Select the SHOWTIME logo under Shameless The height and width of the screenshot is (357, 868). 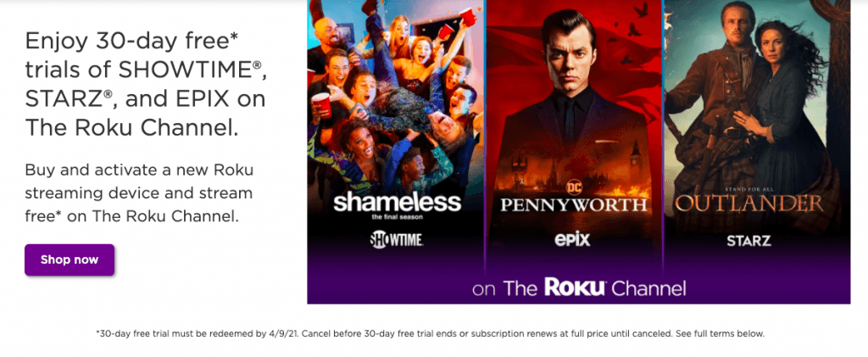pos(397,240)
